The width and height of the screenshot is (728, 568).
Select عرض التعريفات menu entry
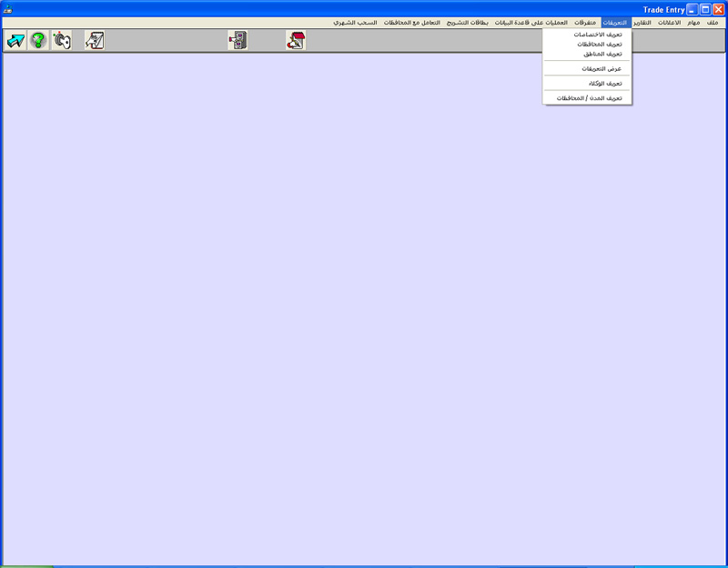[x=601, y=68]
